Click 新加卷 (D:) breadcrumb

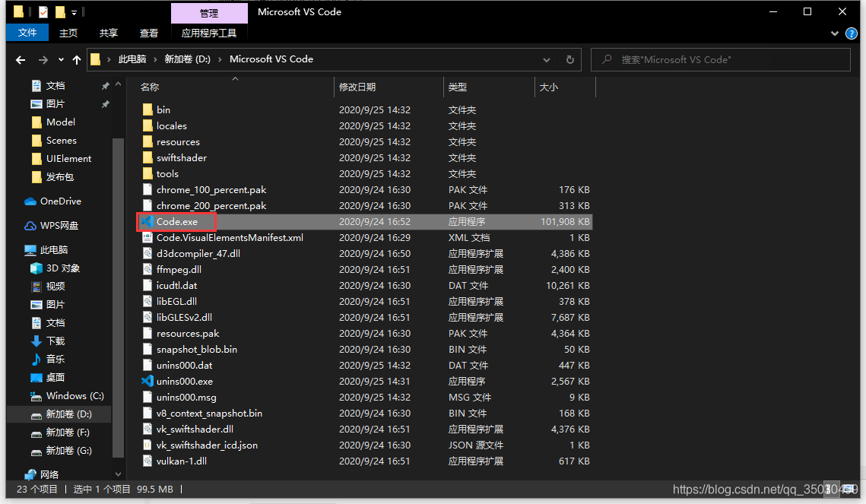187,59
